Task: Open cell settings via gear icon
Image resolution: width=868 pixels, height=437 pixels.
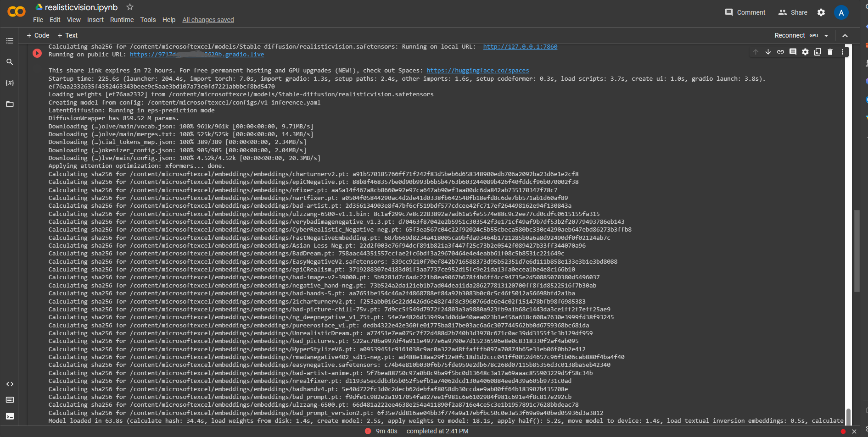Action: pos(805,52)
